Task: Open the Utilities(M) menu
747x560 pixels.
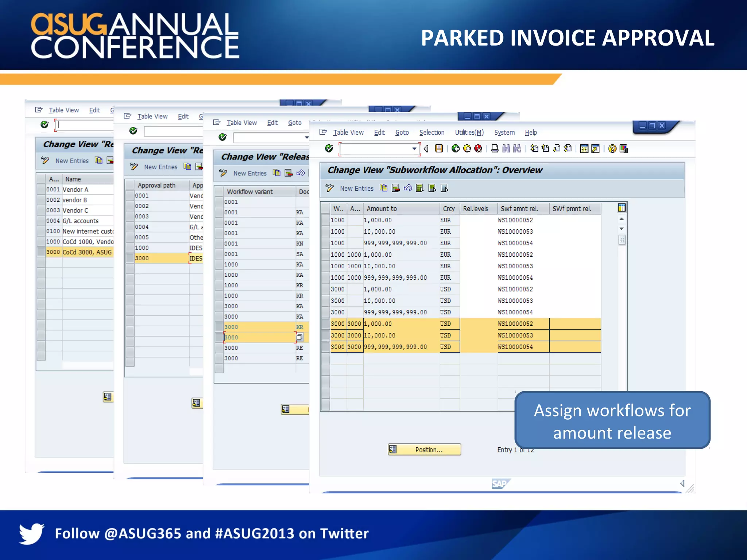Action: point(469,132)
